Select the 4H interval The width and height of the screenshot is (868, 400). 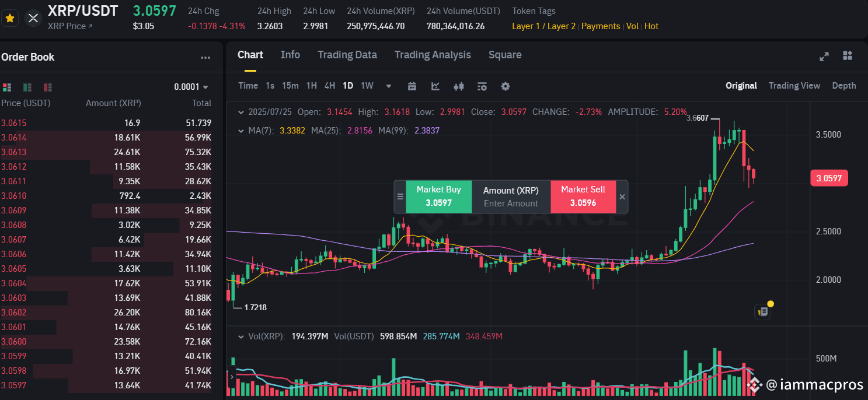(x=330, y=86)
